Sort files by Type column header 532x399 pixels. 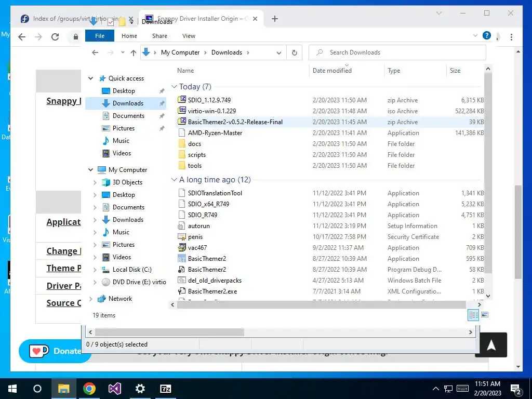pyautogui.click(x=394, y=71)
